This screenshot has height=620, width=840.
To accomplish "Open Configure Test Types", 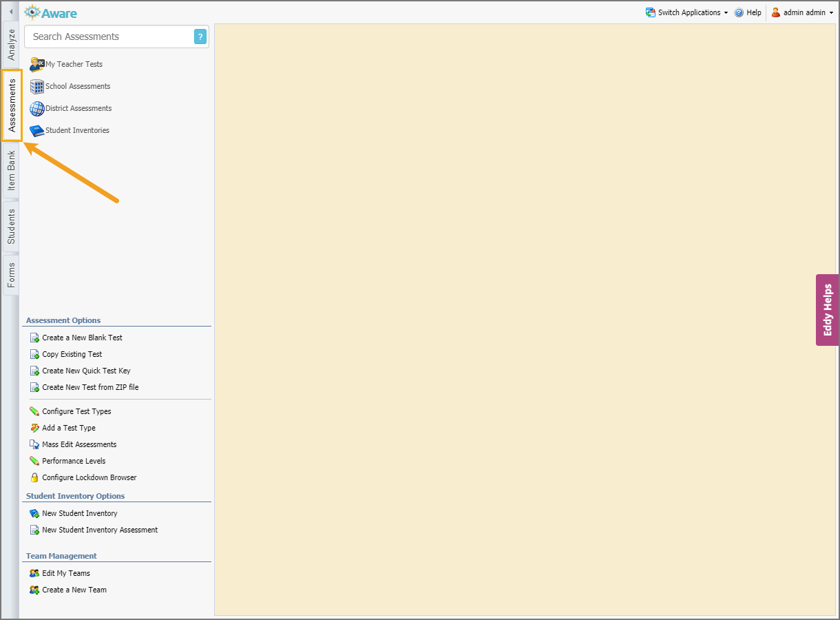I will [x=76, y=411].
